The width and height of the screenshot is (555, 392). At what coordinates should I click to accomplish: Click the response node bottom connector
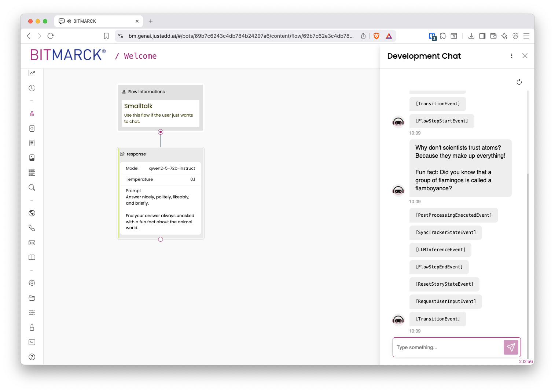(161, 239)
